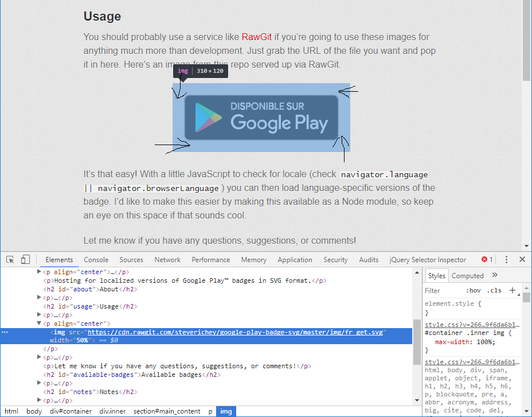This screenshot has height=417, width=532.
Task: Click the ellipsis beside the selected img node
Action: (x=5, y=332)
